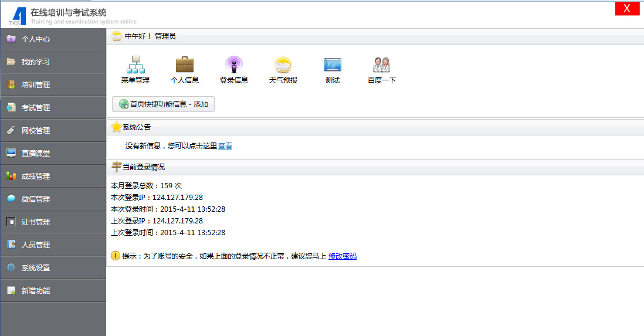This screenshot has height=336, width=644.
Task: Select 证书管理 in the sidebar
Action: 53,222
